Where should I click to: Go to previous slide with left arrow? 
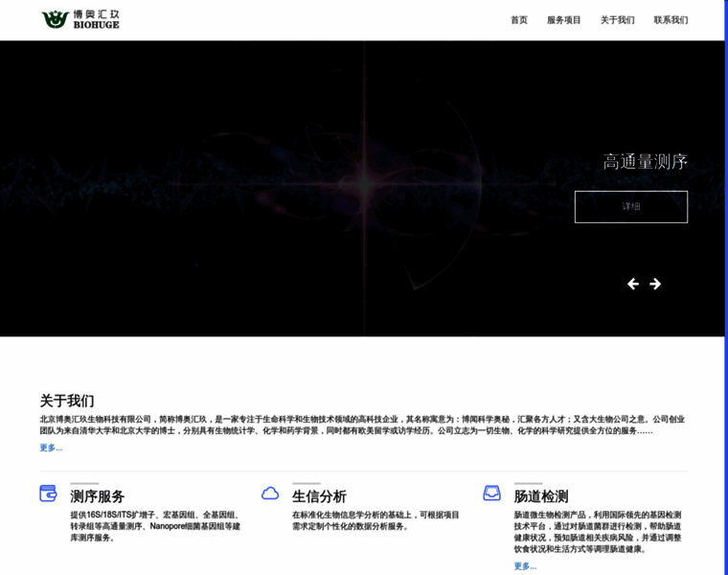pyautogui.click(x=633, y=284)
